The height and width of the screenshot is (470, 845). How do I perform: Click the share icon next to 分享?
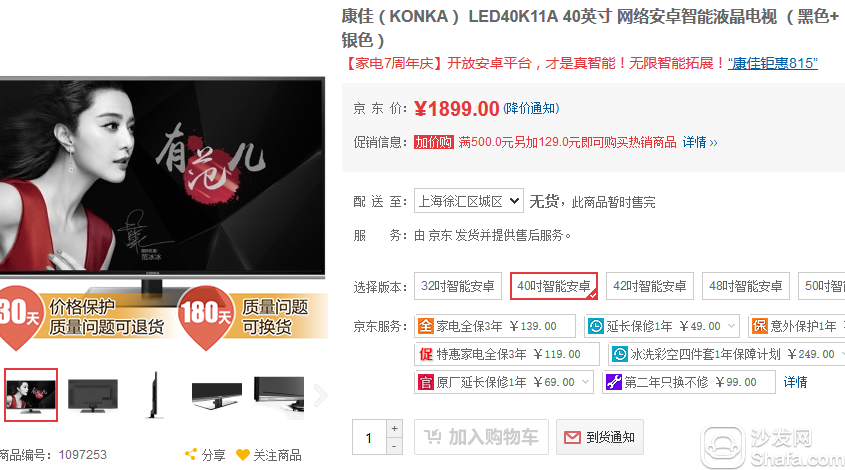(x=190, y=454)
